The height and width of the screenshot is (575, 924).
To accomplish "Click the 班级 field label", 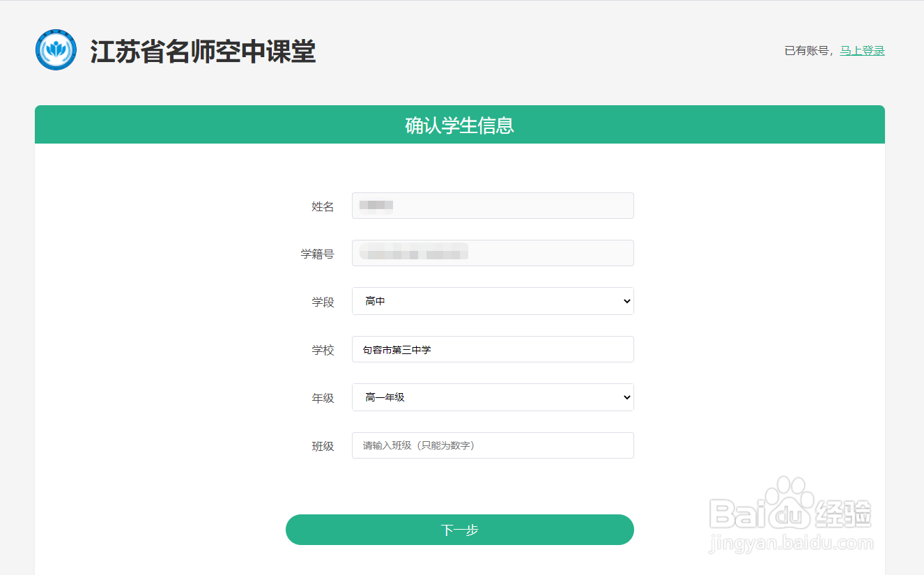I will pos(323,447).
